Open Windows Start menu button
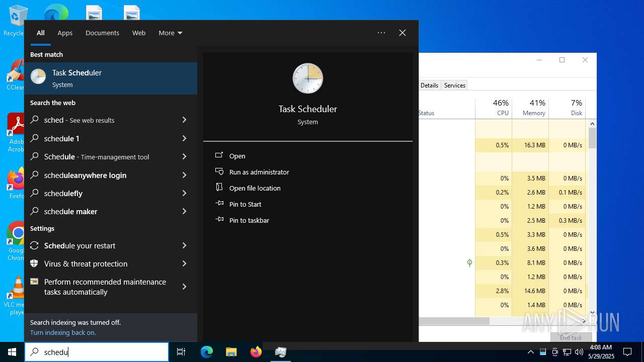Screen dimensions: 644x362 (x=12, y=352)
